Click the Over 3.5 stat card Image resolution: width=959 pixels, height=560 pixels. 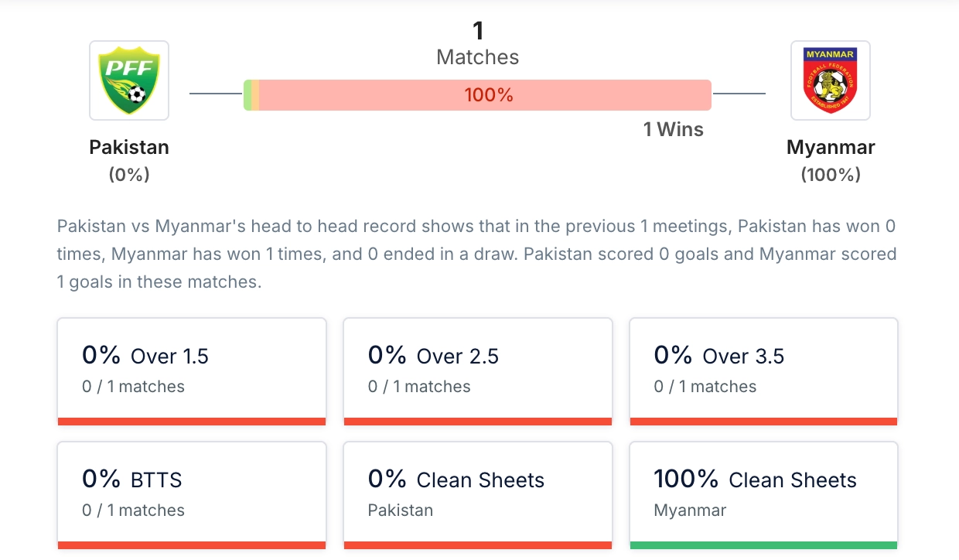(763, 370)
